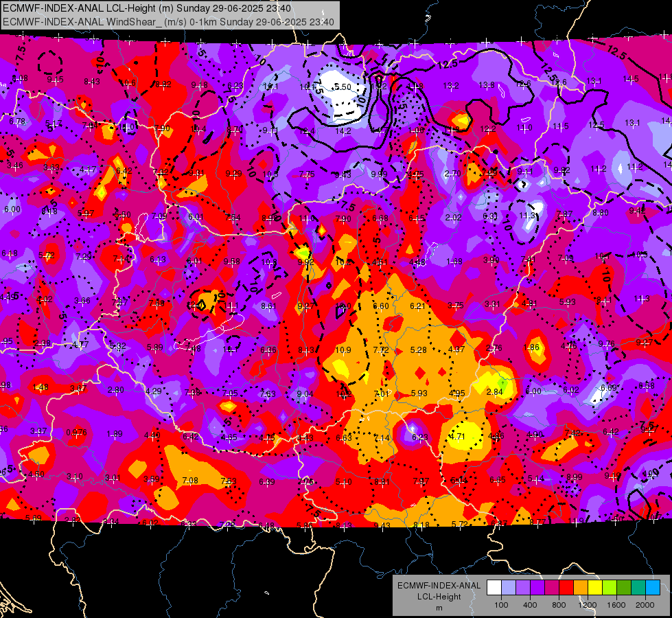Click the 10.9 grid value
This screenshot has width=672, height=618.
(x=343, y=350)
